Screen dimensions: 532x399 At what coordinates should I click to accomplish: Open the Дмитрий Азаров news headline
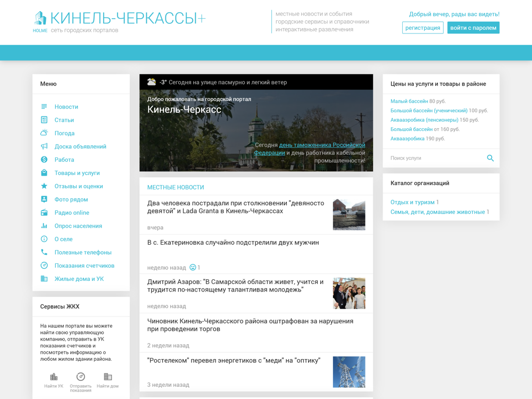click(236, 286)
